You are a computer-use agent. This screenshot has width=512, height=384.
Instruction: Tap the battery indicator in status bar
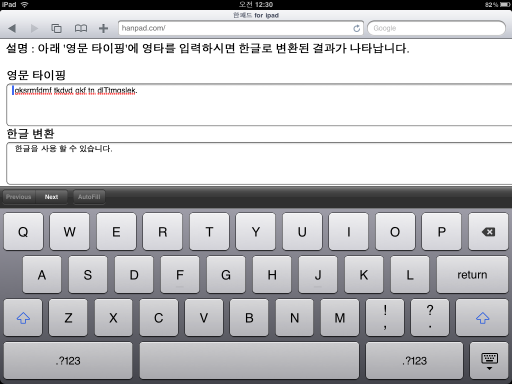(x=505, y=5)
